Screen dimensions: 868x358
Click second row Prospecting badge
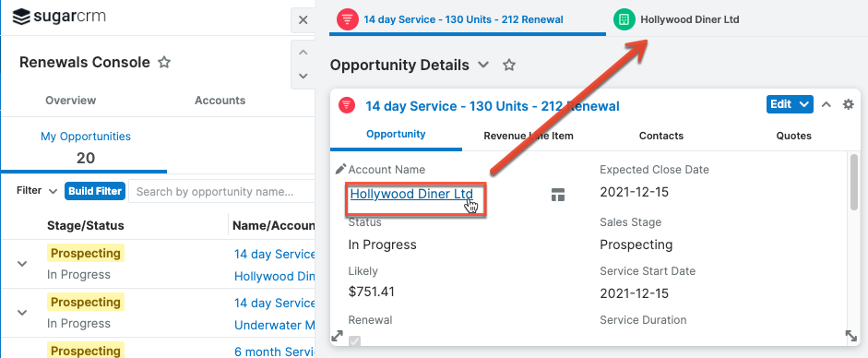86,302
